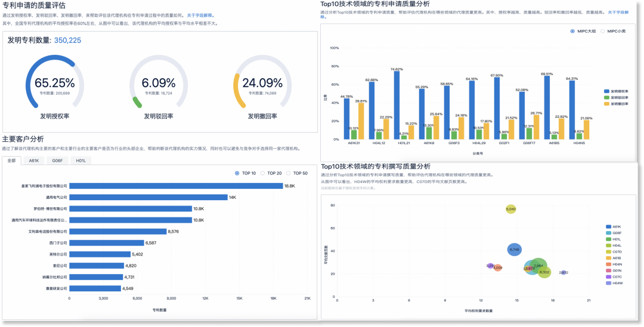Click the 65.25% 发明授权率 gauge

[x=55, y=85]
